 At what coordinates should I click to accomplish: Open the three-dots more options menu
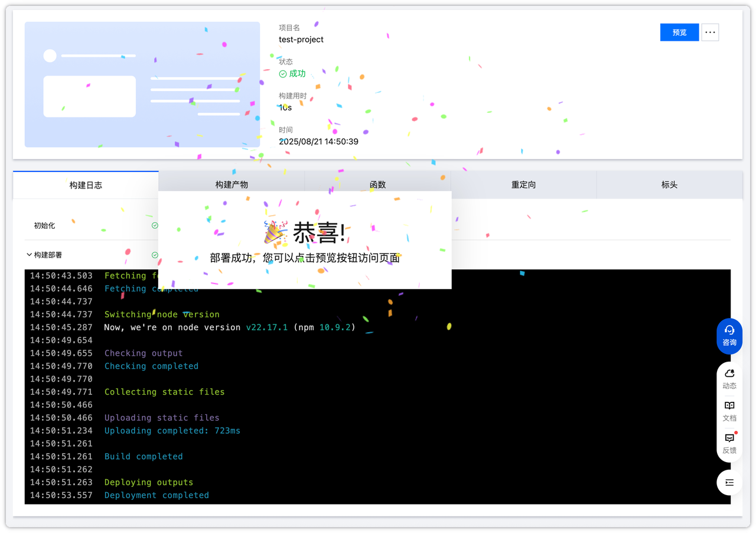pyautogui.click(x=710, y=32)
